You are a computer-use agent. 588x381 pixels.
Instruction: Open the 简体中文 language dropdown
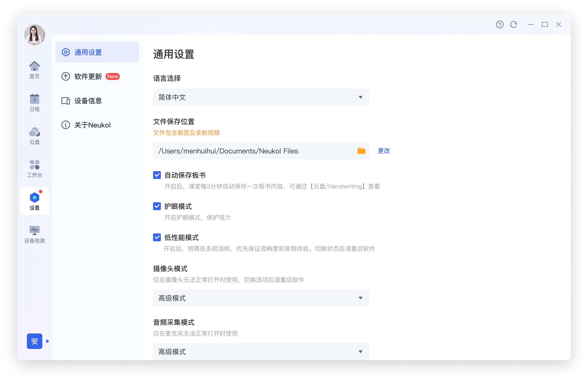tap(261, 97)
